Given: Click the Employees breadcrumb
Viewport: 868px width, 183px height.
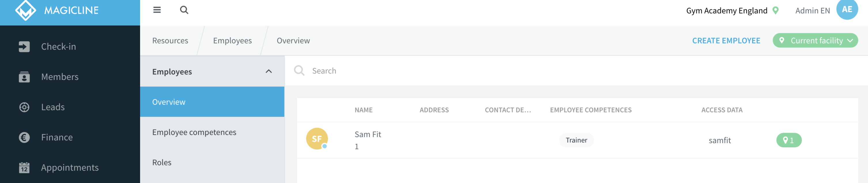Looking at the screenshot, I should [x=232, y=40].
